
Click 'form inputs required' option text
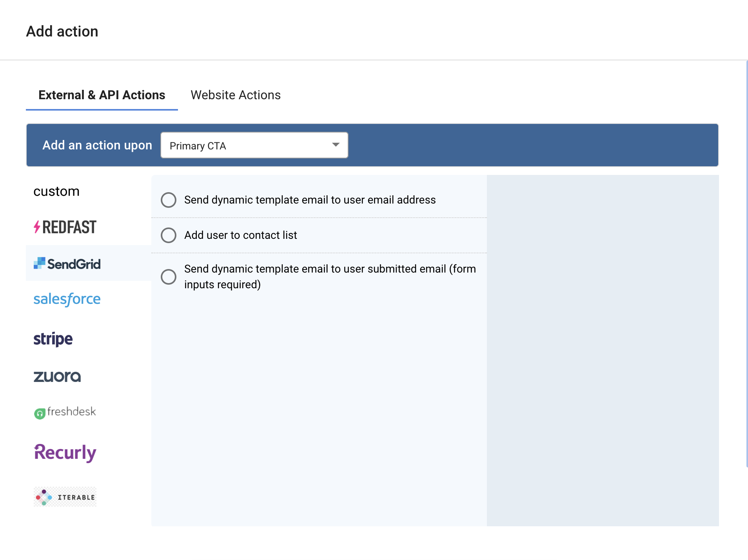330,277
